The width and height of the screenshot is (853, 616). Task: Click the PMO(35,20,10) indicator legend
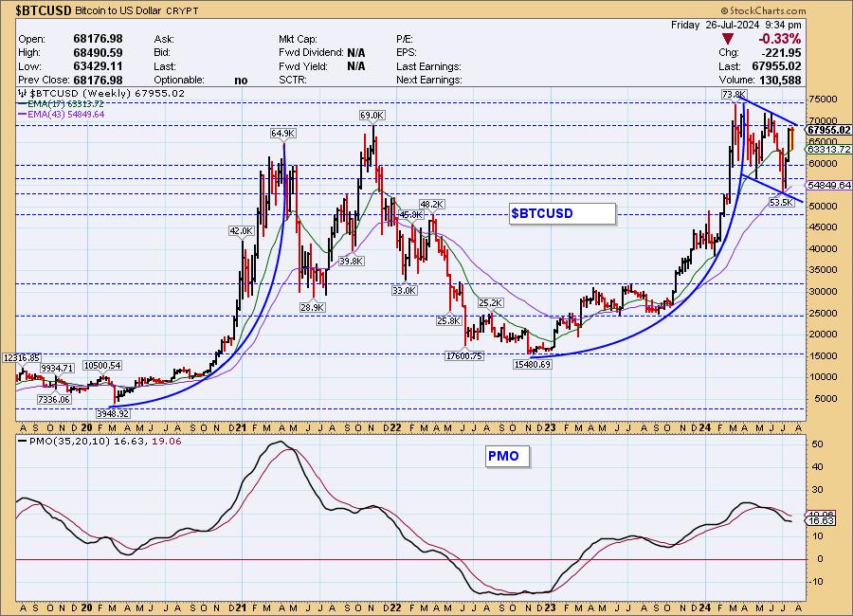click(x=100, y=442)
